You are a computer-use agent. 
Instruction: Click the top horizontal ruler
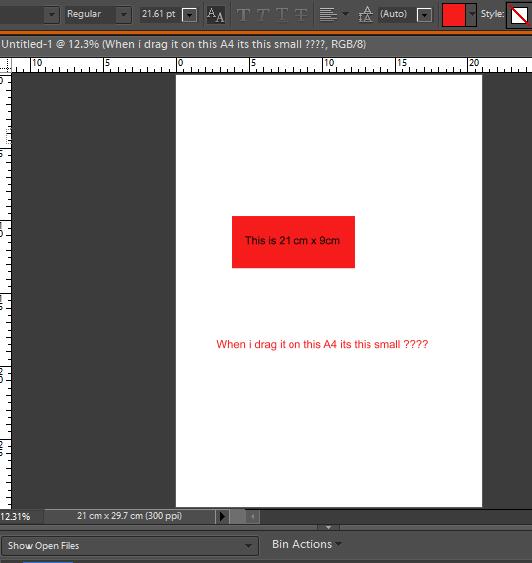272,65
